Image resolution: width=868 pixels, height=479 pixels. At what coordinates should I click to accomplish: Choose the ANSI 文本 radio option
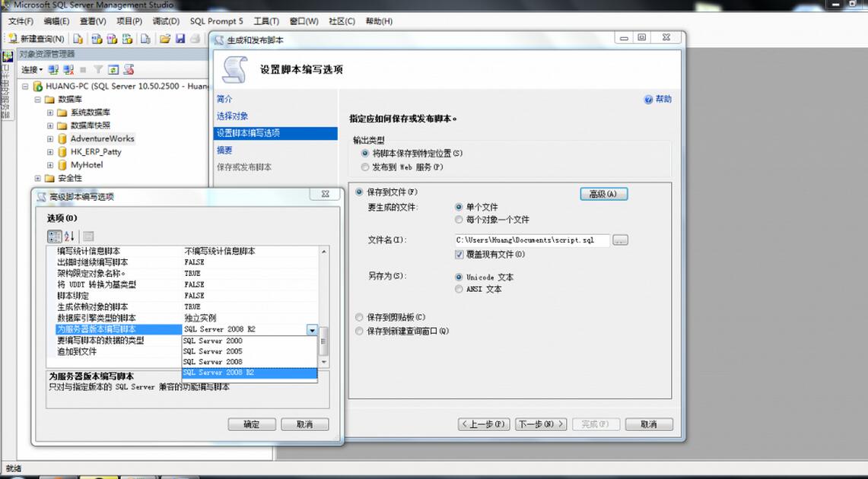(x=459, y=289)
